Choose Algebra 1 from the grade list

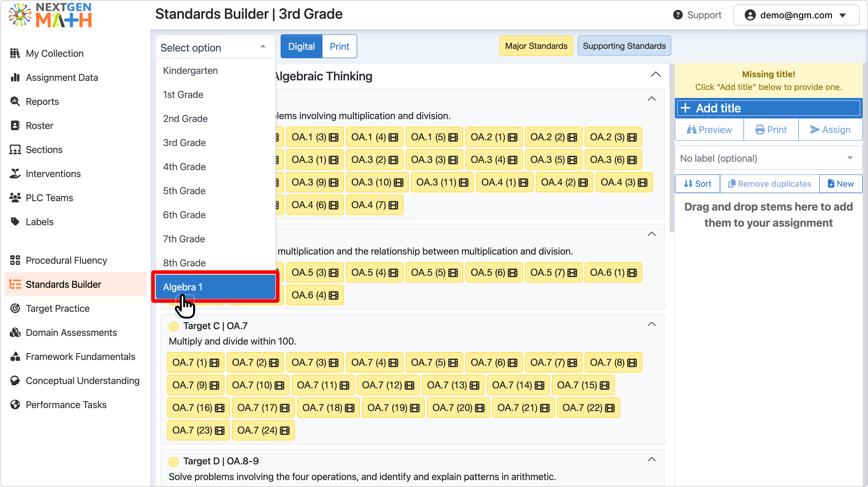[x=215, y=287]
